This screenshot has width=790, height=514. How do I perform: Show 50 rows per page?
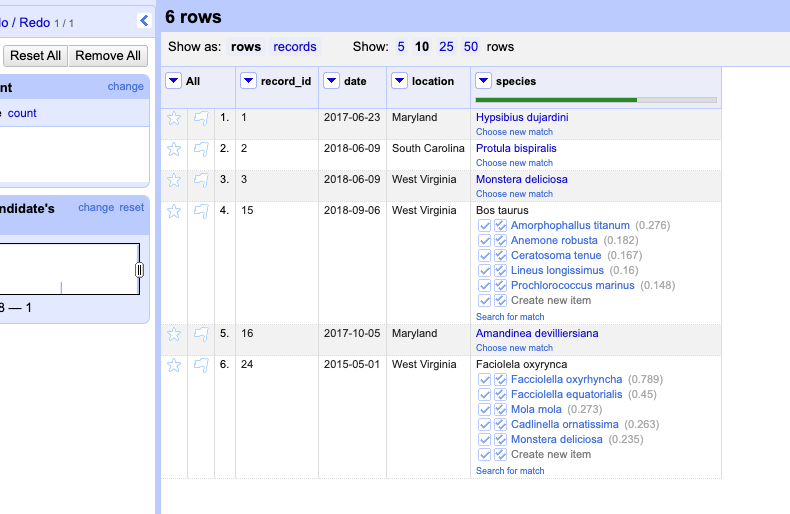[471, 47]
